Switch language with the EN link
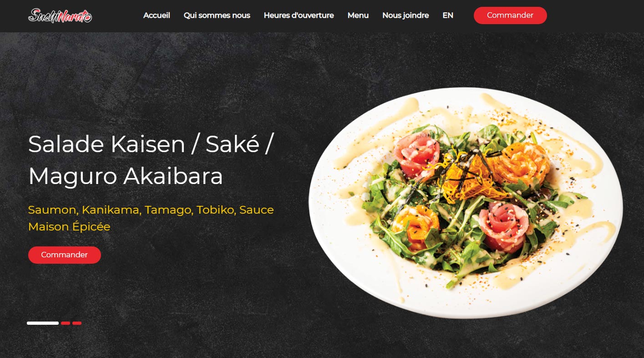The image size is (644, 358). coord(448,15)
